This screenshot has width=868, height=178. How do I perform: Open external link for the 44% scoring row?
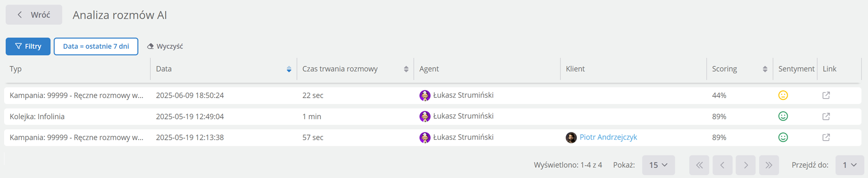(x=826, y=95)
